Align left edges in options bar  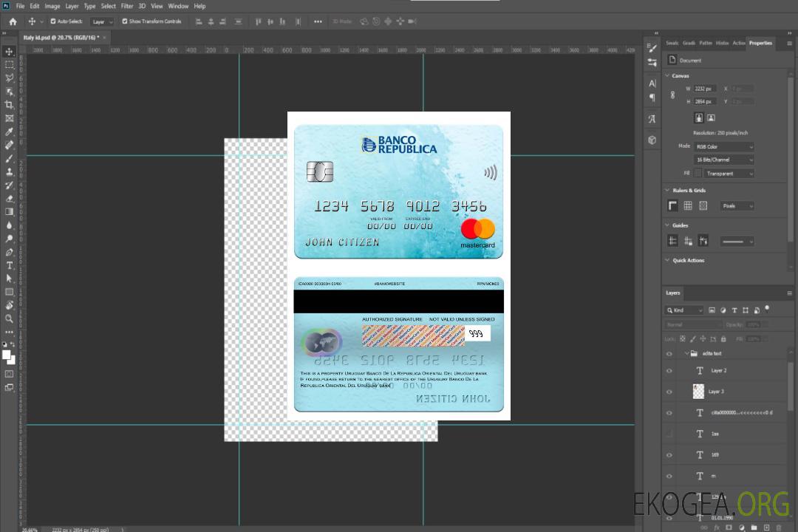point(199,21)
